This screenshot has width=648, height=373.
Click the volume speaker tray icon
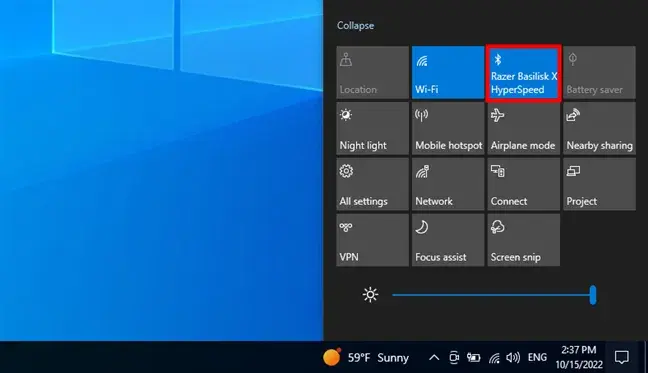click(513, 357)
